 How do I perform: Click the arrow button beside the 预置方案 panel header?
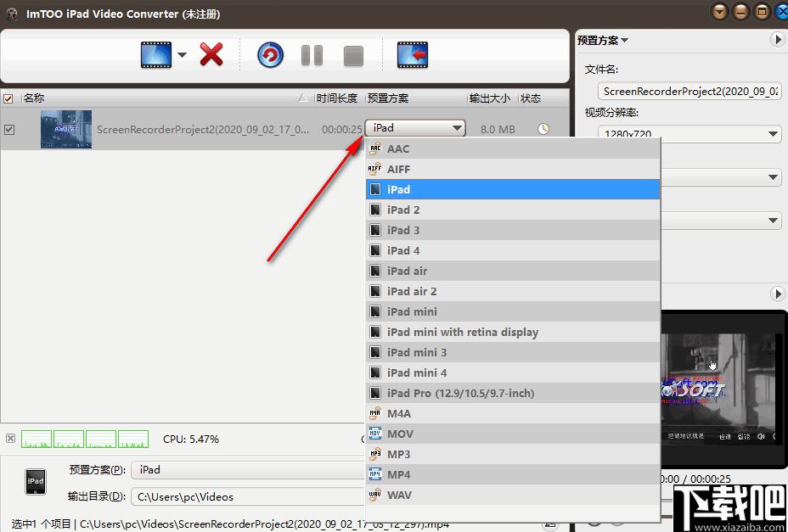777,40
